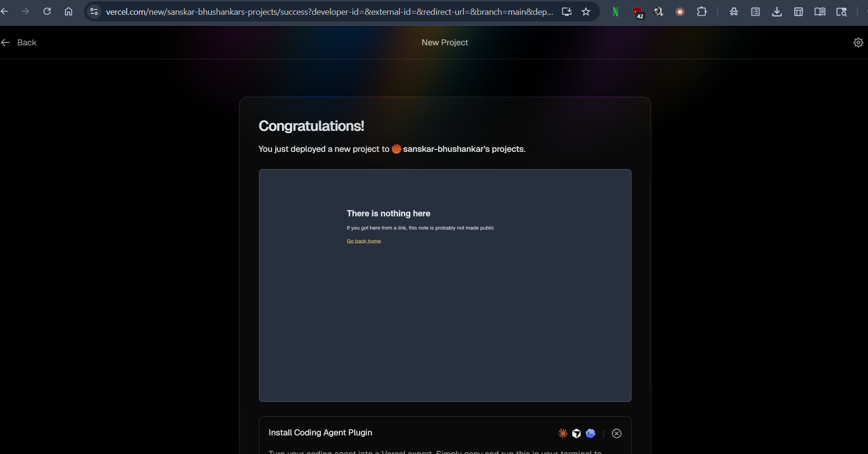868x454 pixels.
Task: Reload the current Vercel page
Action: (47, 11)
